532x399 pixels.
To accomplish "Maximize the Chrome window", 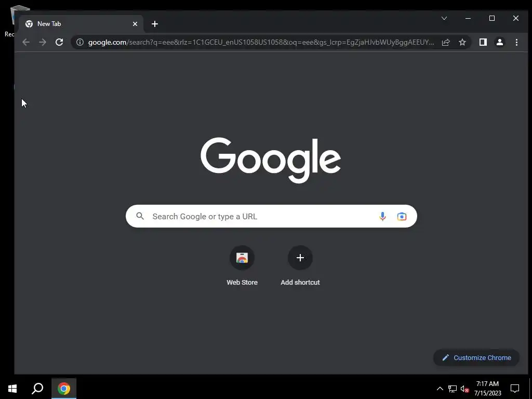I will click(x=492, y=18).
